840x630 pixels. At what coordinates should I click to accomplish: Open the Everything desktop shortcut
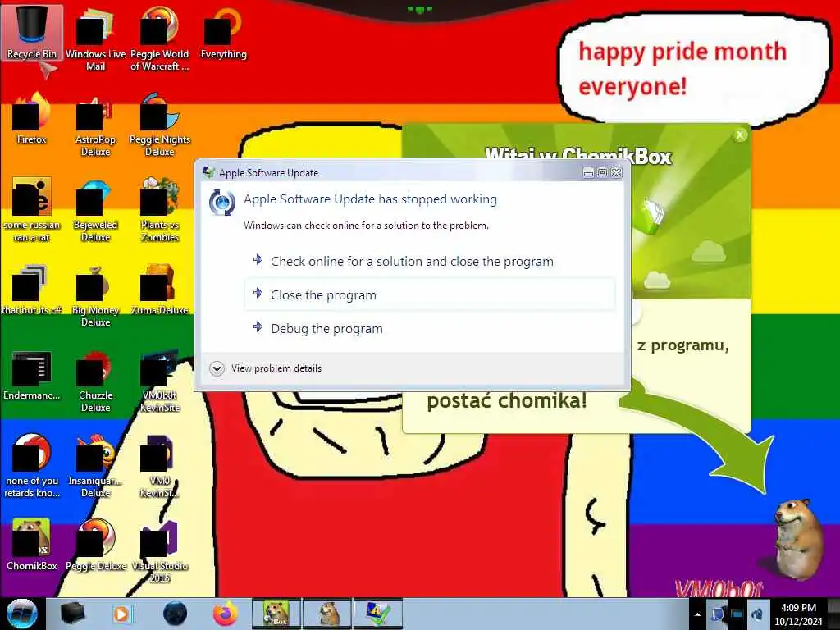(x=223, y=32)
